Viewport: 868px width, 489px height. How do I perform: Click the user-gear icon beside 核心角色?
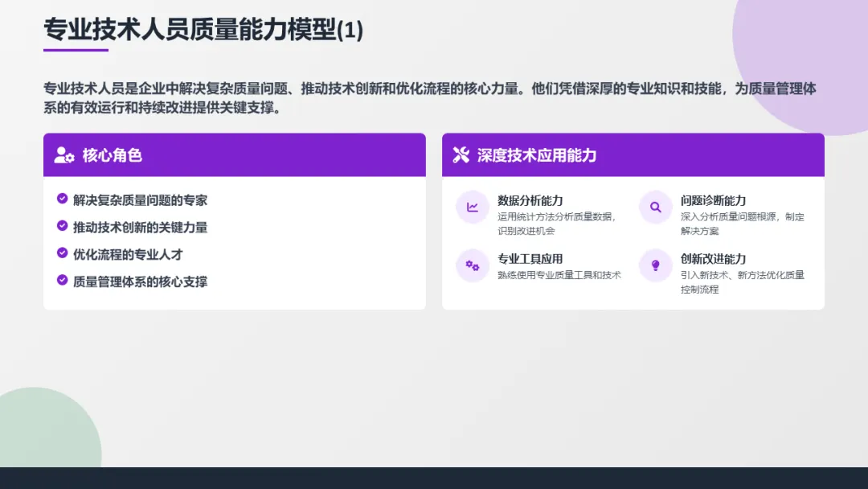64,155
